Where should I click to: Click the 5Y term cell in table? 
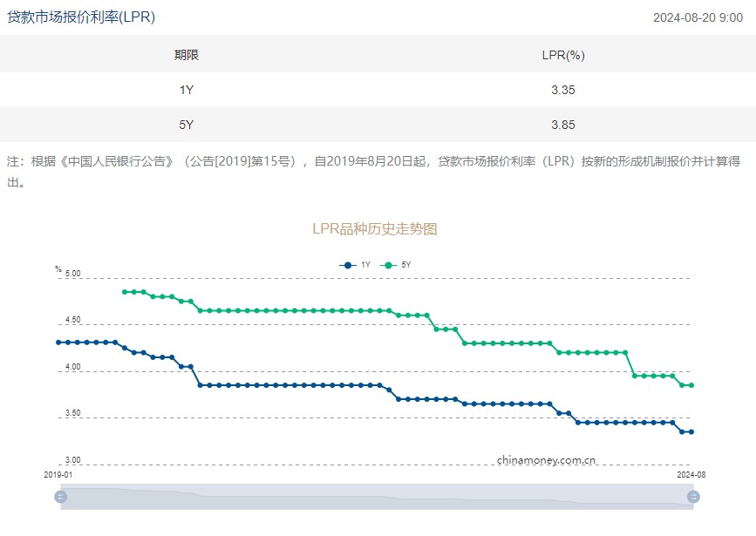tap(186, 125)
